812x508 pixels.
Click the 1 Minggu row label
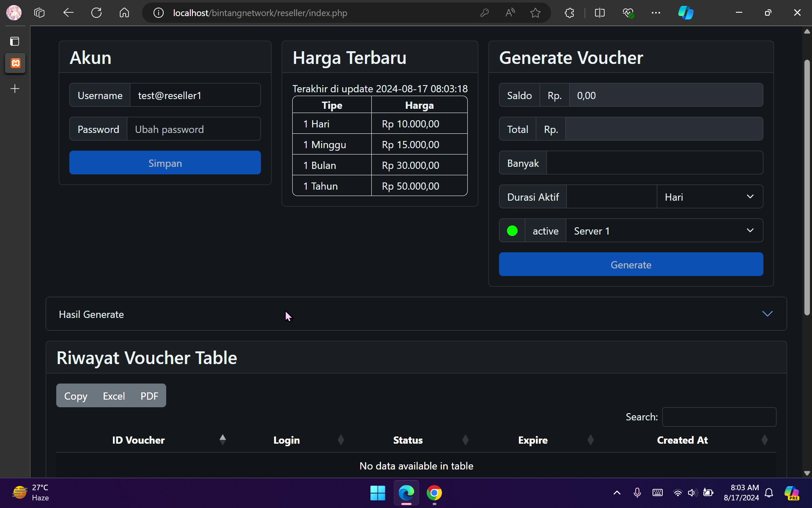click(x=324, y=144)
